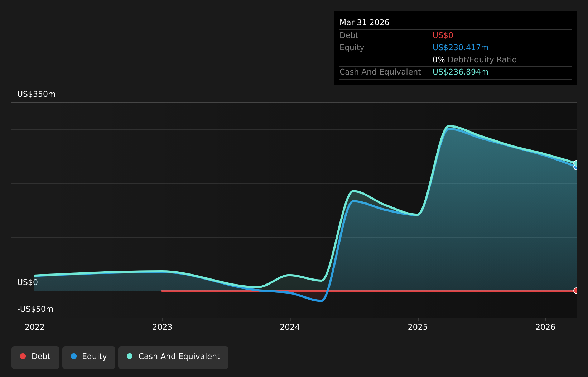Click the 2022 x-axis label
Image resolution: width=588 pixels, height=377 pixels.
[x=35, y=327]
